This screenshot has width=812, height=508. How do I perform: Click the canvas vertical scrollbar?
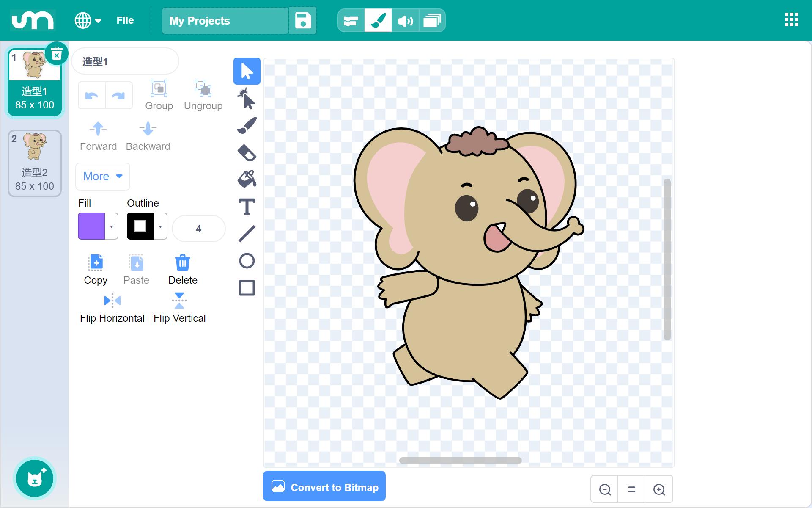(667, 259)
